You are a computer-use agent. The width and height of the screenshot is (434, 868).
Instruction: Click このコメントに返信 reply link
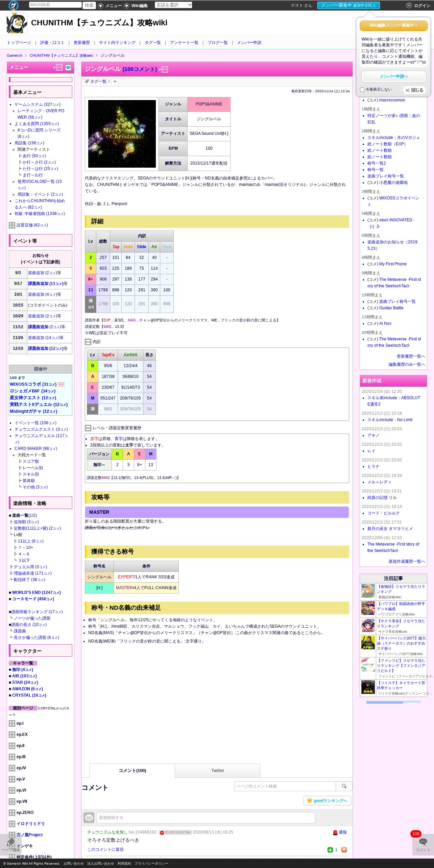coord(105,849)
